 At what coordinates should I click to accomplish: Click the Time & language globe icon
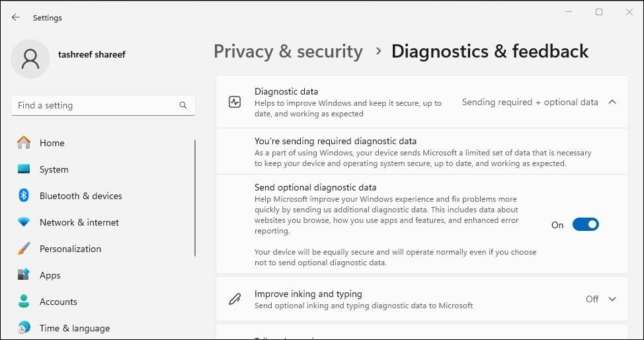coord(24,328)
